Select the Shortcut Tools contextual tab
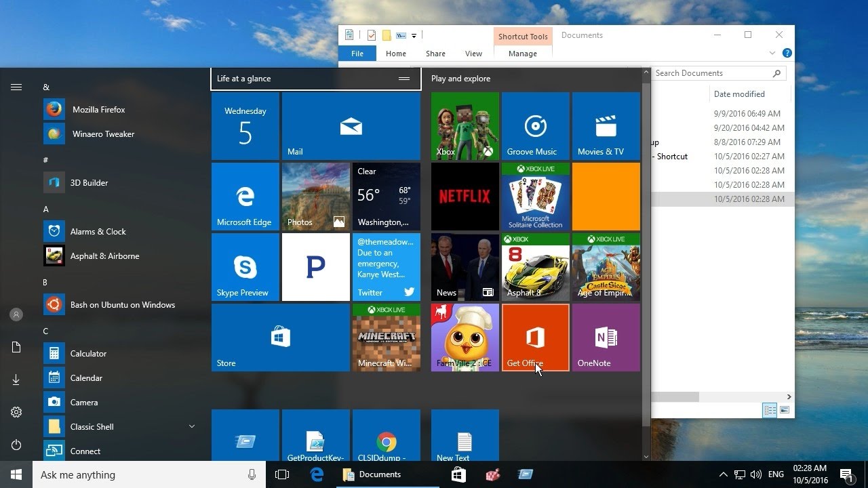The image size is (868, 488). click(x=523, y=37)
